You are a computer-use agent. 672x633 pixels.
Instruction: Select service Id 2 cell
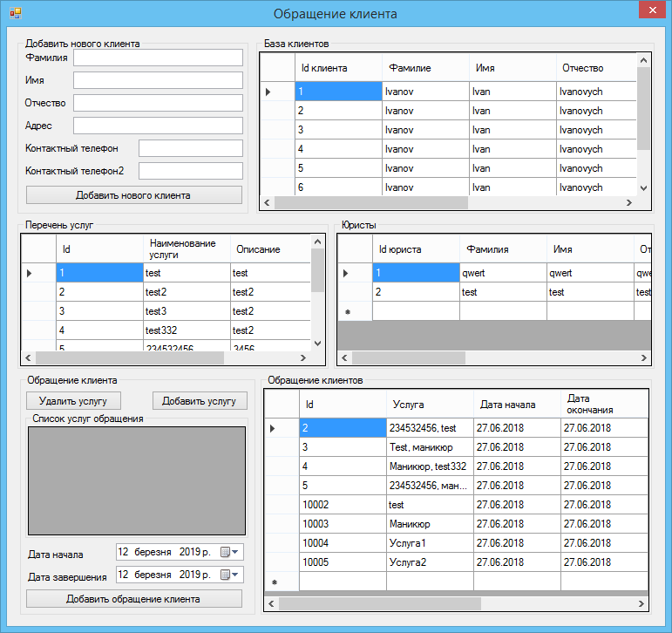pos(100,292)
